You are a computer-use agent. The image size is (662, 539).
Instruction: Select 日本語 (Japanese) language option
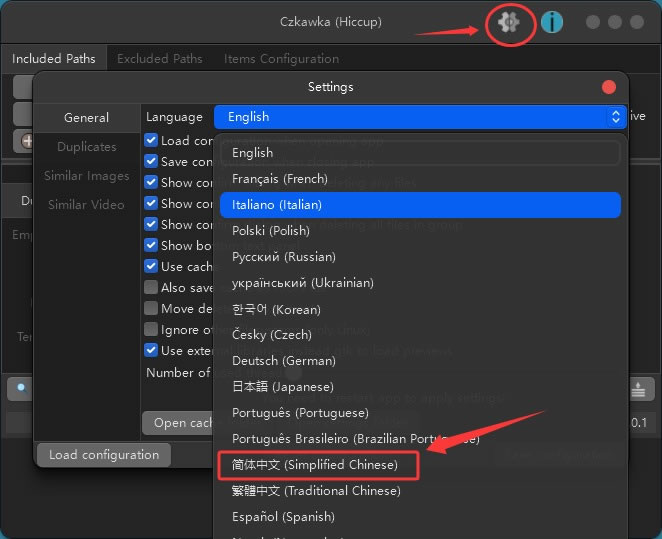coord(282,387)
